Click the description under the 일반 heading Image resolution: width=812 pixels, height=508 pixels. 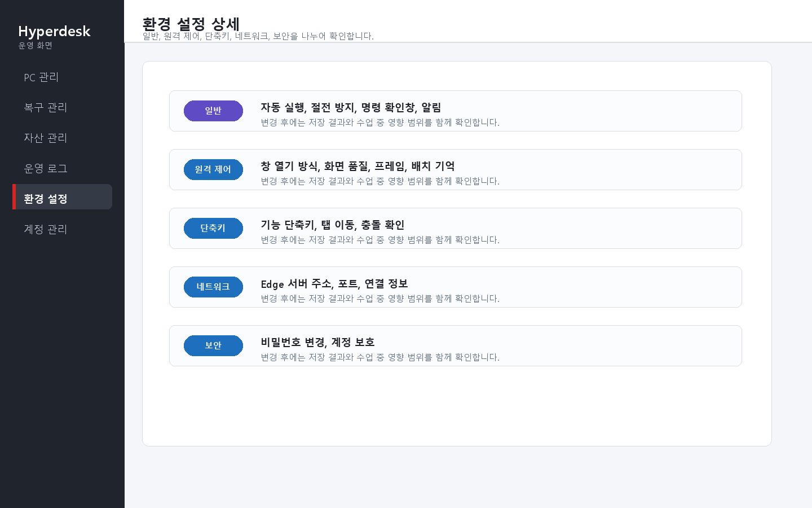380,122
